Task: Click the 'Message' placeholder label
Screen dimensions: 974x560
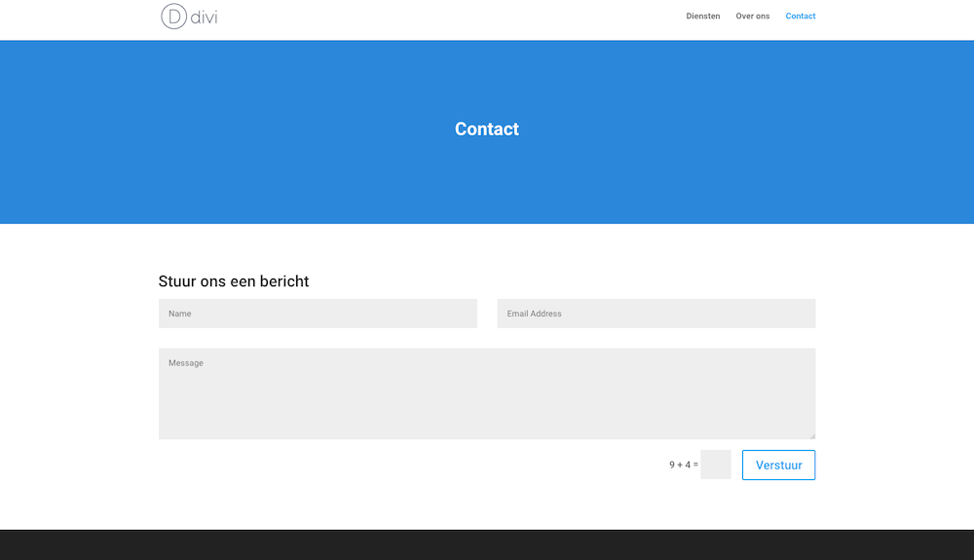Action: tap(186, 363)
